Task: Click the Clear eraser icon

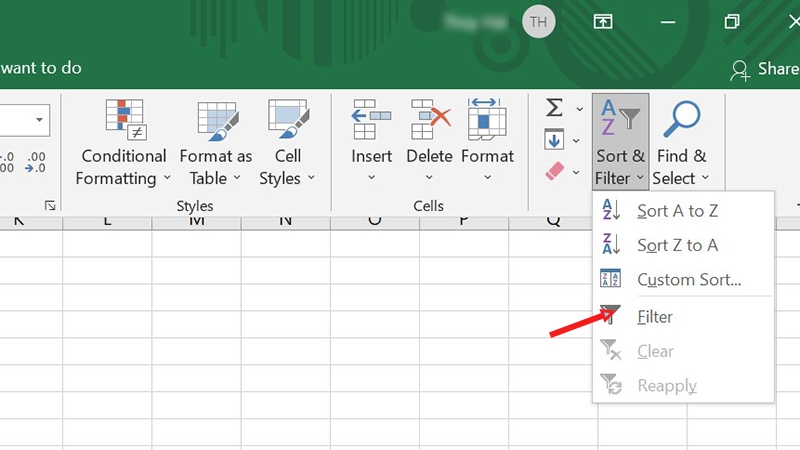Action: (555, 171)
